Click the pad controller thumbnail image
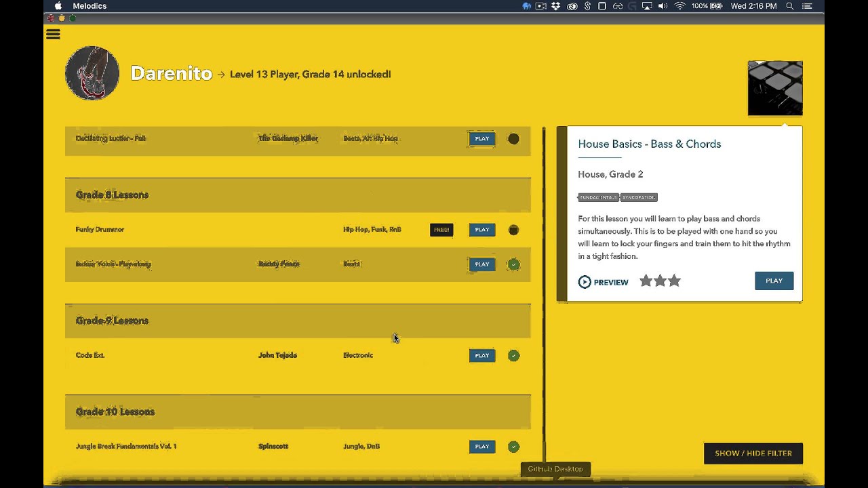 [x=775, y=88]
